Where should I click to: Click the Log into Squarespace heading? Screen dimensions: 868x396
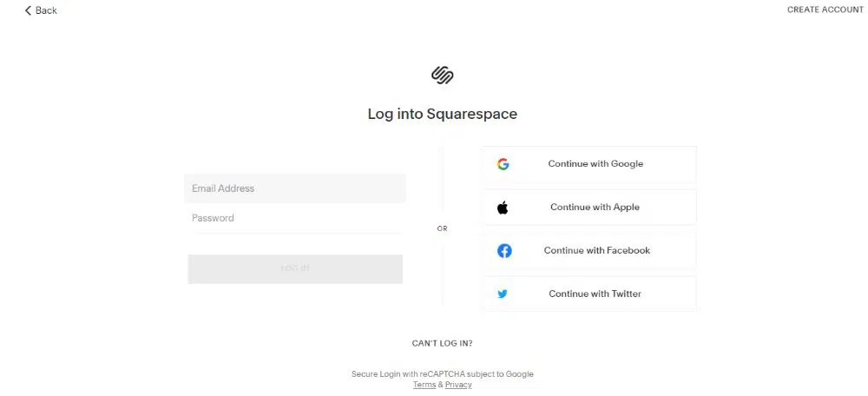point(442,114)
